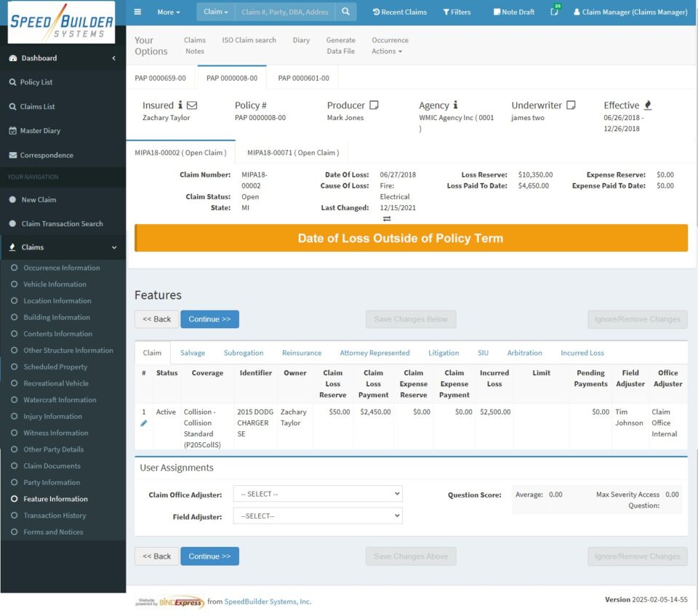Open Claim Transaction Search
This screenshot has height=616, width=698.
62,223
